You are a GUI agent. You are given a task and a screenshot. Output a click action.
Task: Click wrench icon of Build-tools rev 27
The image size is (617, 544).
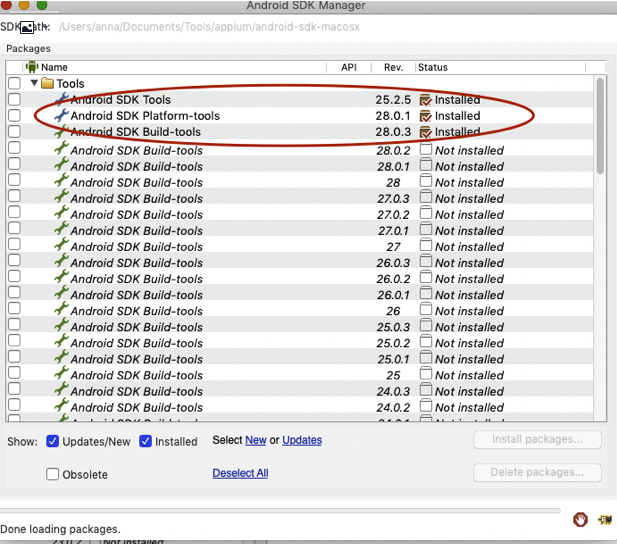[61, 245]
